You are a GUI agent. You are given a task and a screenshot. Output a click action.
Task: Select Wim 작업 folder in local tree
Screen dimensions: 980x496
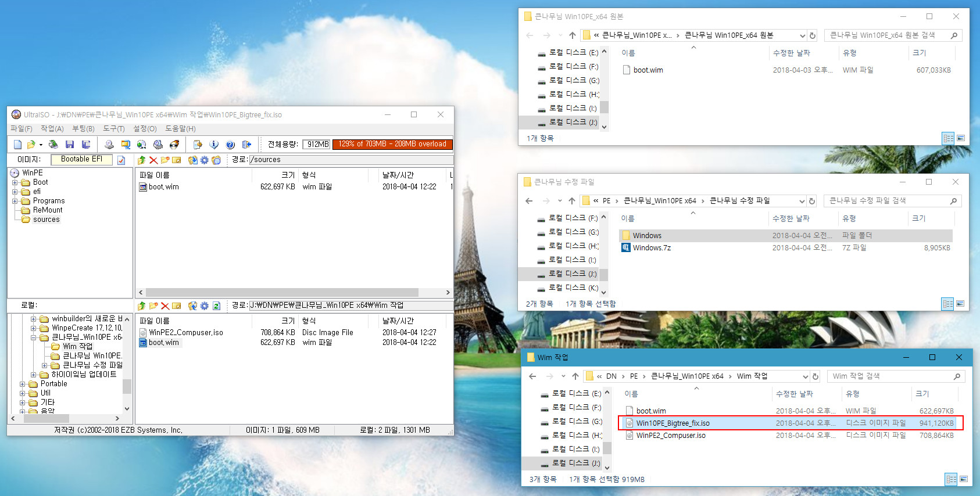pyautogui.click(x=77, y=347)
